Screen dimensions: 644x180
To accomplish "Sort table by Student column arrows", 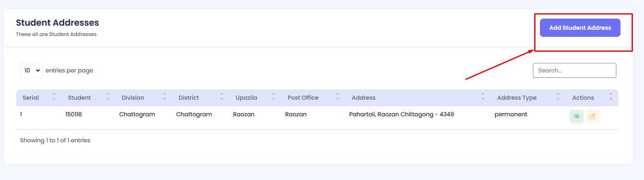I will [108, 96].
